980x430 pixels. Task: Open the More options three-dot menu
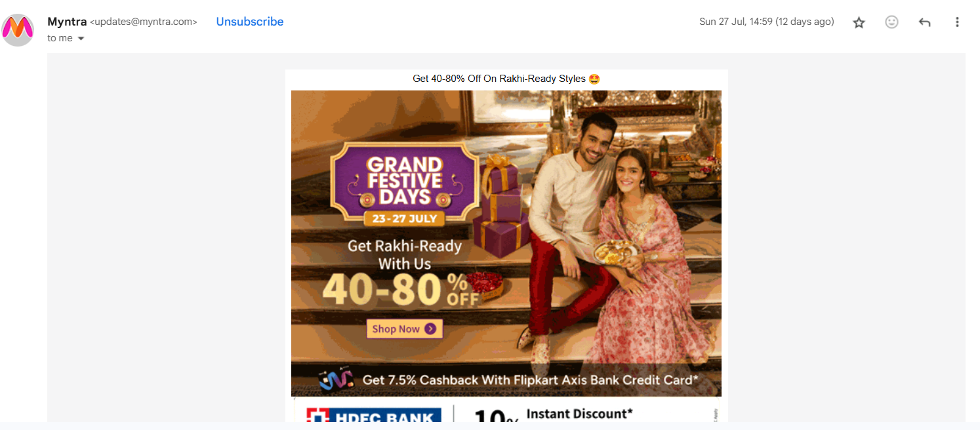tap(957, 22)
